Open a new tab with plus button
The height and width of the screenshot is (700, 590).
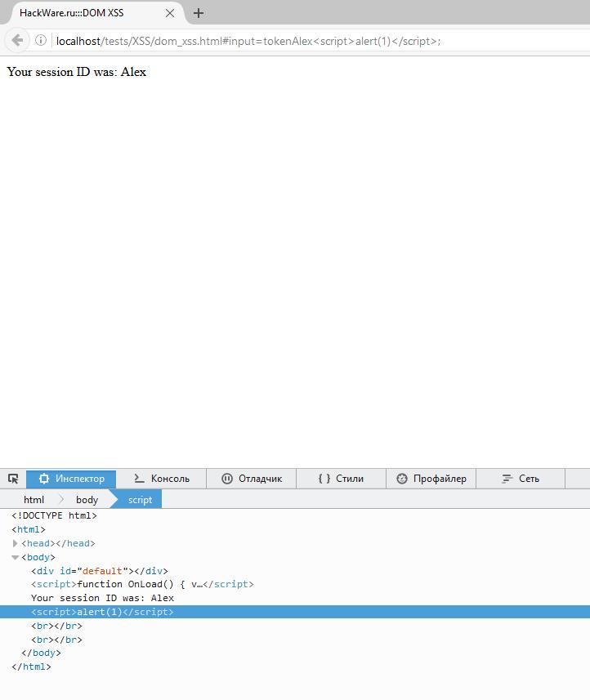pyautogui.click(x=199, y=13)
